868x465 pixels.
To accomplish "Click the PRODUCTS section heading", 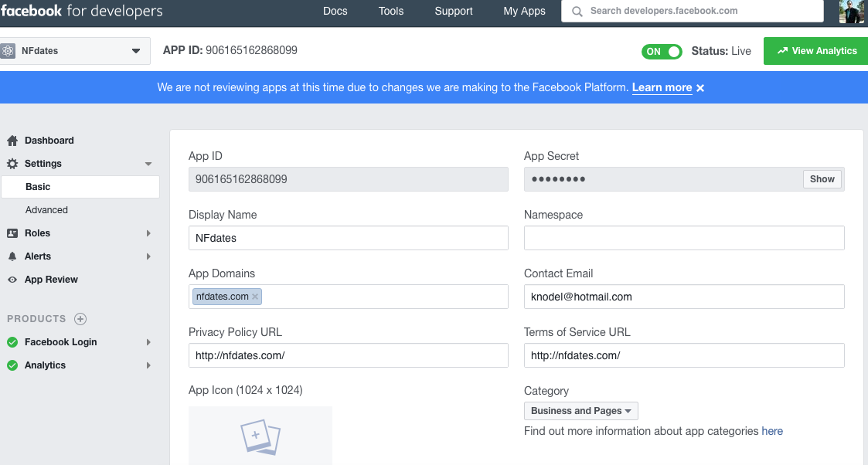I will pos(36,319).
